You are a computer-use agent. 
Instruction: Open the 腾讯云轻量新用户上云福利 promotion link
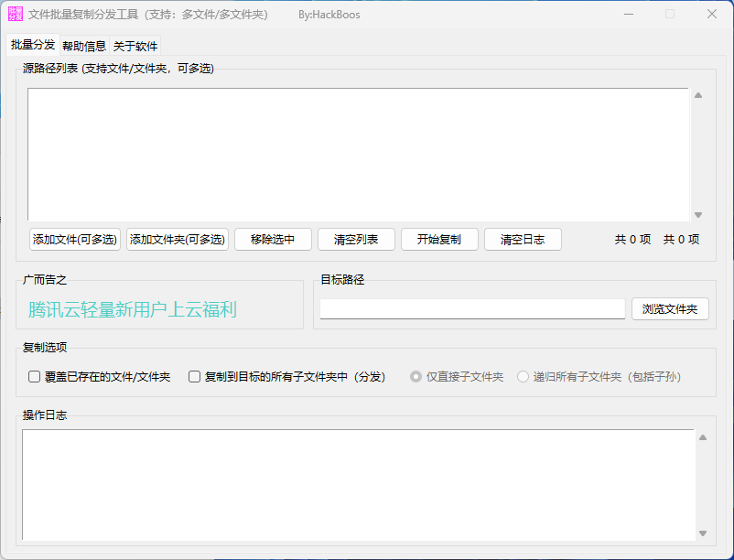(x=133, y=310)
